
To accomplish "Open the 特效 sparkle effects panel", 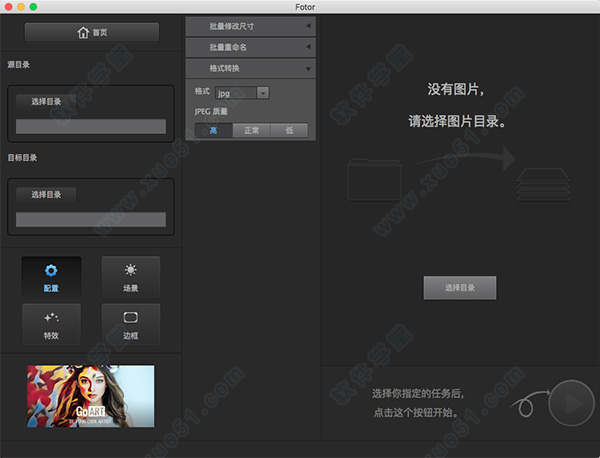I will click(x=51, y=324).
